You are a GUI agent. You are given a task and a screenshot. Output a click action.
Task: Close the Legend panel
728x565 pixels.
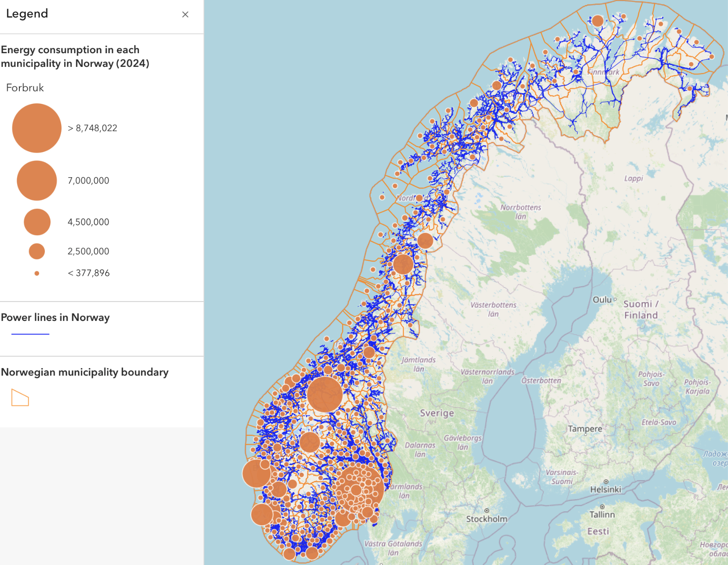[x=185, y=15]
